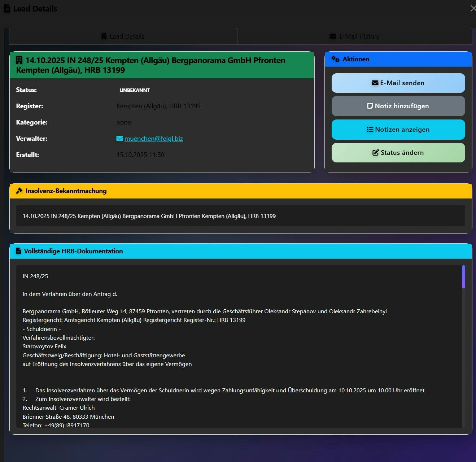Click the document icon on Vollständige HRB-Dokumentation header

pyautogui.click(x=18, y=251)
